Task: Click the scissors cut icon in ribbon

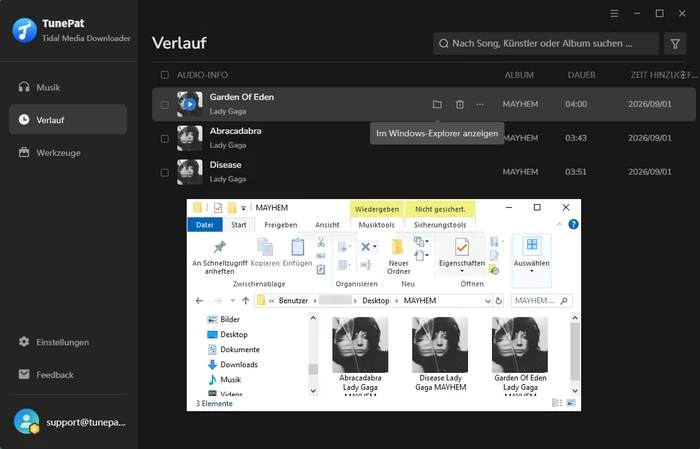Action: [x=321, y=242]
